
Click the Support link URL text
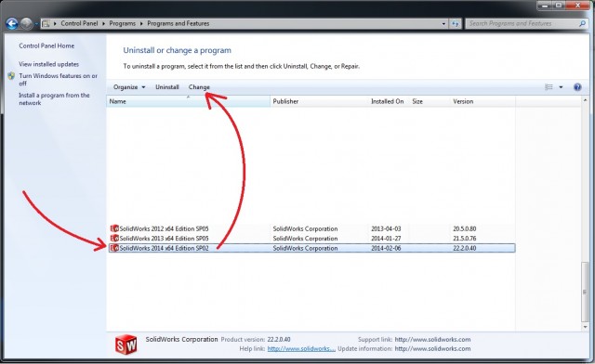pos(432,339)
